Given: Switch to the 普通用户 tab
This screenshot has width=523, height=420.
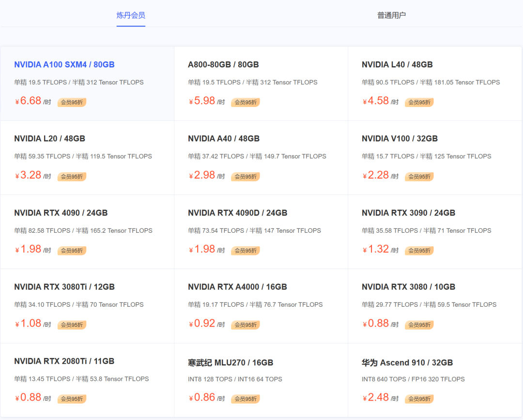Looking at the screenshot, I should [x=391, y=15].
